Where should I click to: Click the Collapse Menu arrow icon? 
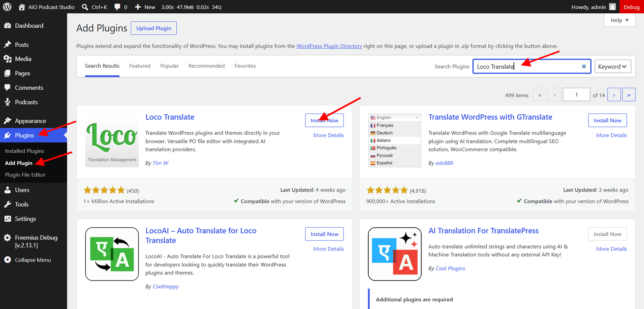click(x=8, y=260)
